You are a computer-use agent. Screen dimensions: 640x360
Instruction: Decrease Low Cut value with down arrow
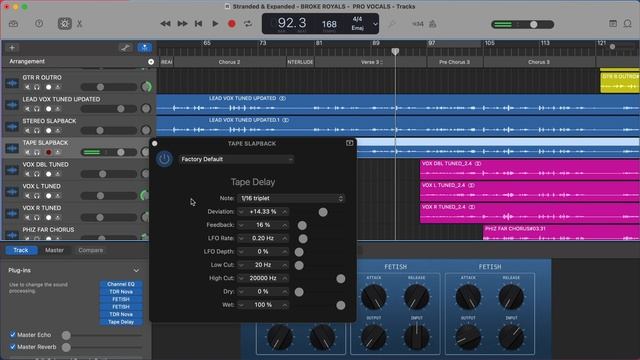(241, 265)
